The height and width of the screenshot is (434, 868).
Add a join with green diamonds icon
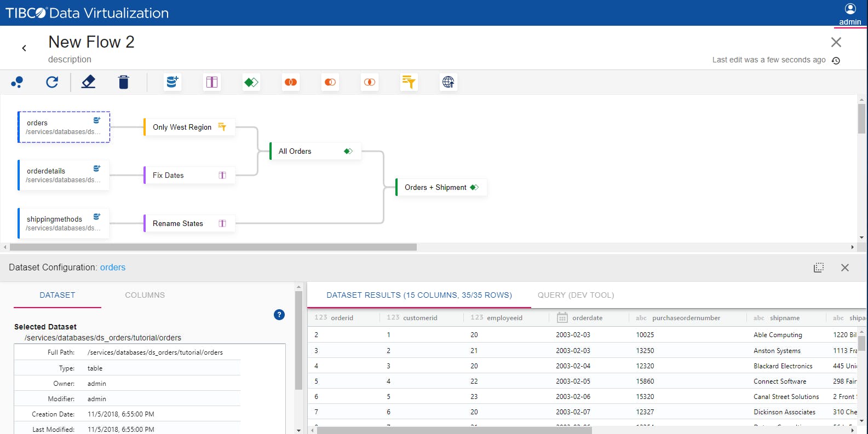(251, 82)
